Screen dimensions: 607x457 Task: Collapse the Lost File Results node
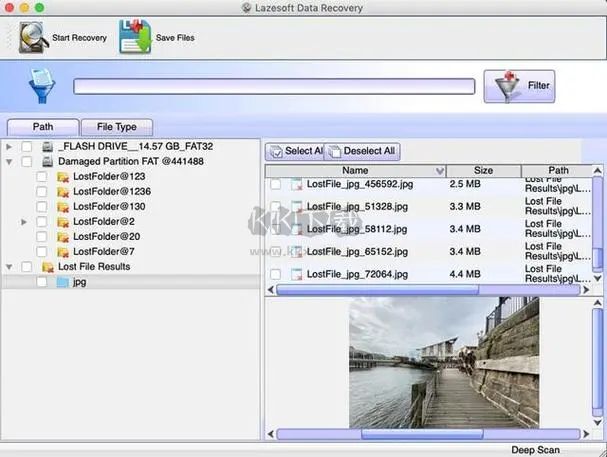(9, 267)
